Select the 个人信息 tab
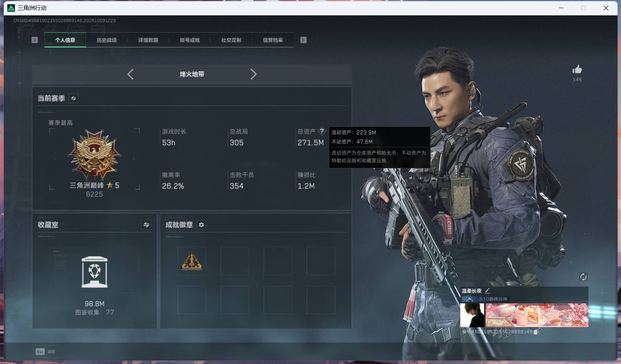 [x=65, y=40]
